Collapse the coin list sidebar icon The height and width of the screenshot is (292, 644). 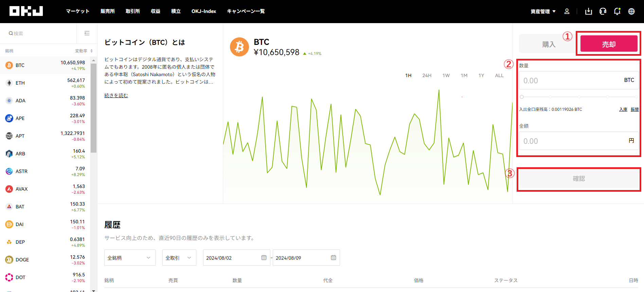[x=87, y=33]
